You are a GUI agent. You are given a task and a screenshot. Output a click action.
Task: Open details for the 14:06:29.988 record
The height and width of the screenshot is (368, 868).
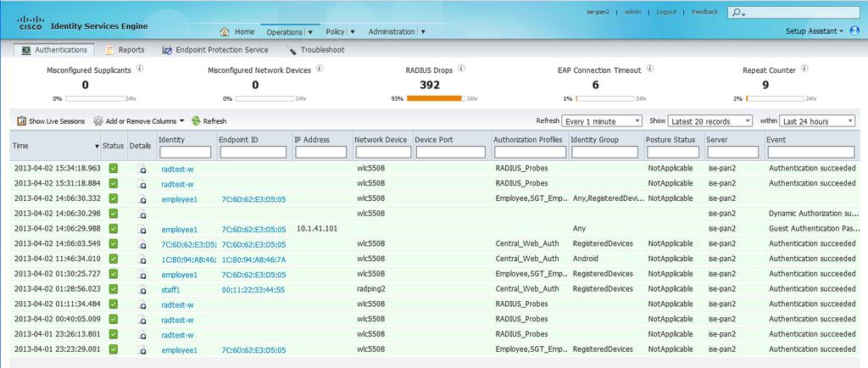click(x=142, y=230)
